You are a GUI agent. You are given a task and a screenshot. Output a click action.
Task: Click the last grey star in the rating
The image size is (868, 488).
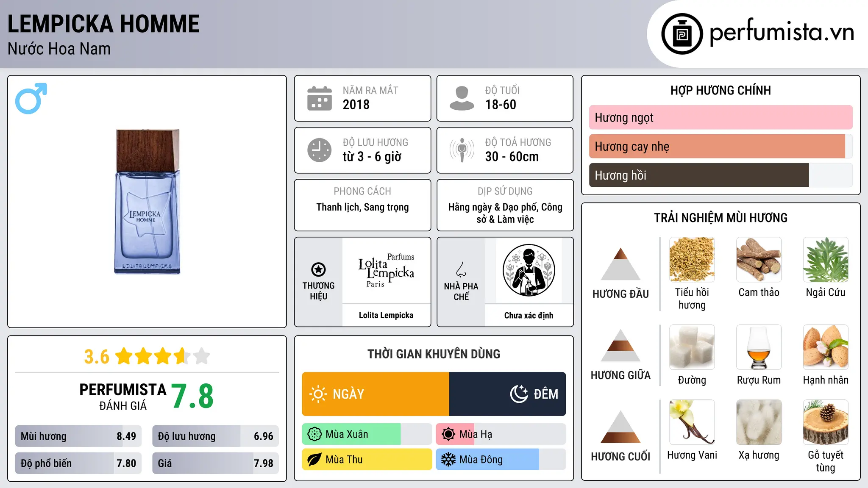[x=202, y=356]
